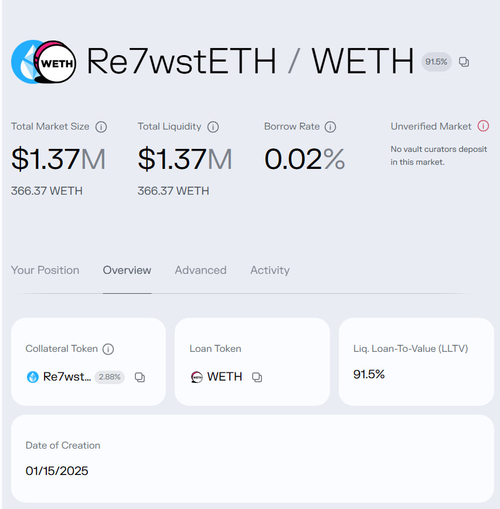Open Collateral Token info icon
This screenshot has height=509, width=500.
click(x=108, y=349)
